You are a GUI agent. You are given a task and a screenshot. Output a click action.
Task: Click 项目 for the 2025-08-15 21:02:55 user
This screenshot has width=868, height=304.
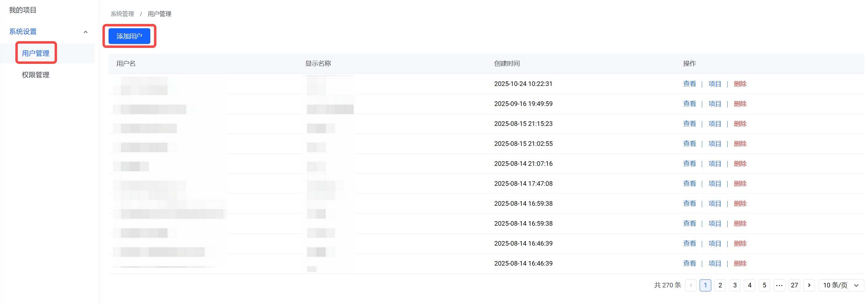click(x=714, y=144)
